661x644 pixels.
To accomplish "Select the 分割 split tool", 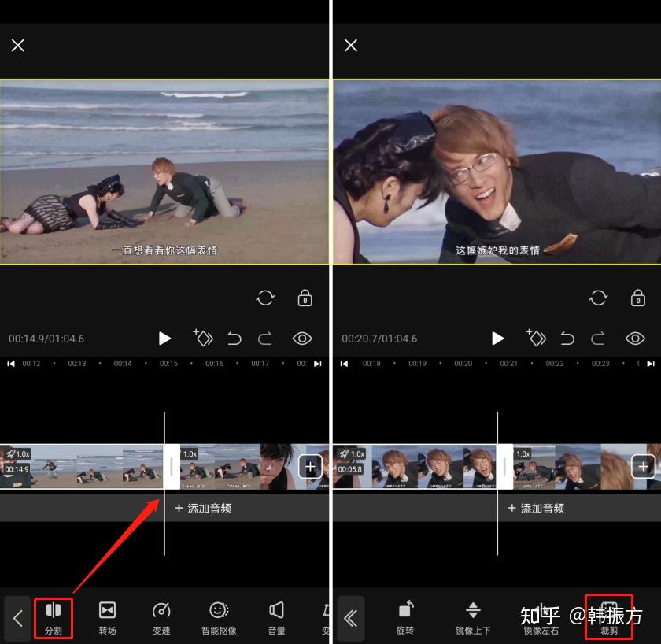I will 54,618.
